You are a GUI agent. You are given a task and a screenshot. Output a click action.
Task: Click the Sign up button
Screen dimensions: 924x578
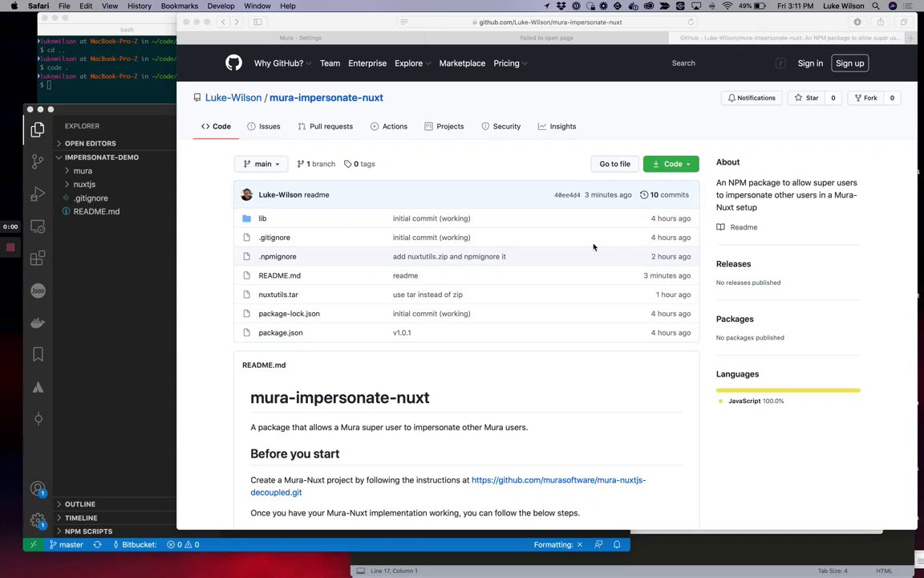(849, 63)
